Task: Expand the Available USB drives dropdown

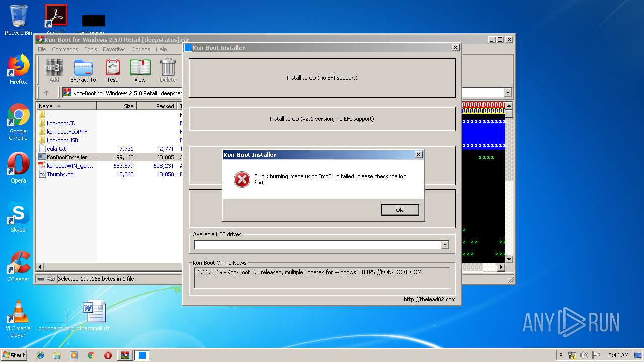Action: click(445, 245)
